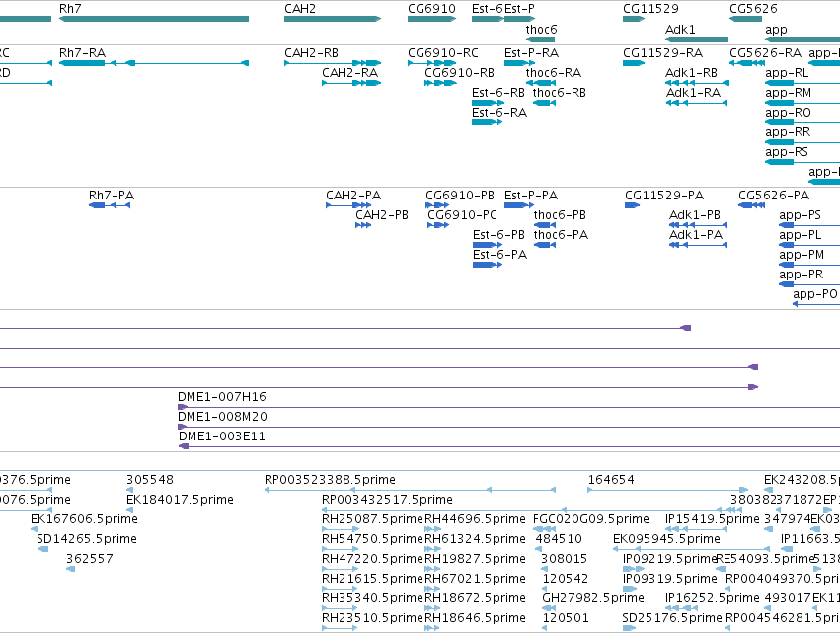Click the CG6910-RB transcript label
The width and height of the screenshot is (840, 633).
coord(459,73)
